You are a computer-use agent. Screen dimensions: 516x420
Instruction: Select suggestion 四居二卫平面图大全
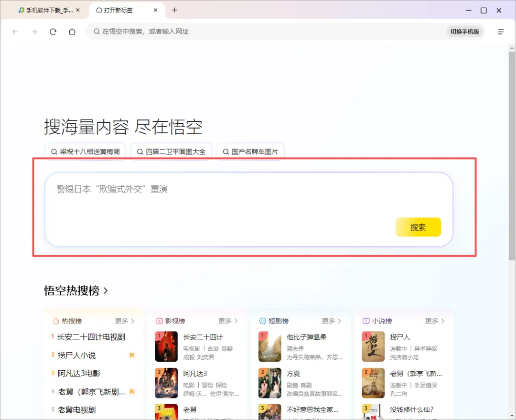171,152
